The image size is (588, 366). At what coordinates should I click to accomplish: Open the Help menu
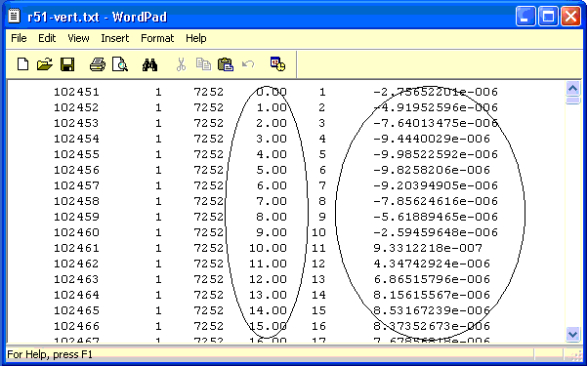click(x=195, y=38)
